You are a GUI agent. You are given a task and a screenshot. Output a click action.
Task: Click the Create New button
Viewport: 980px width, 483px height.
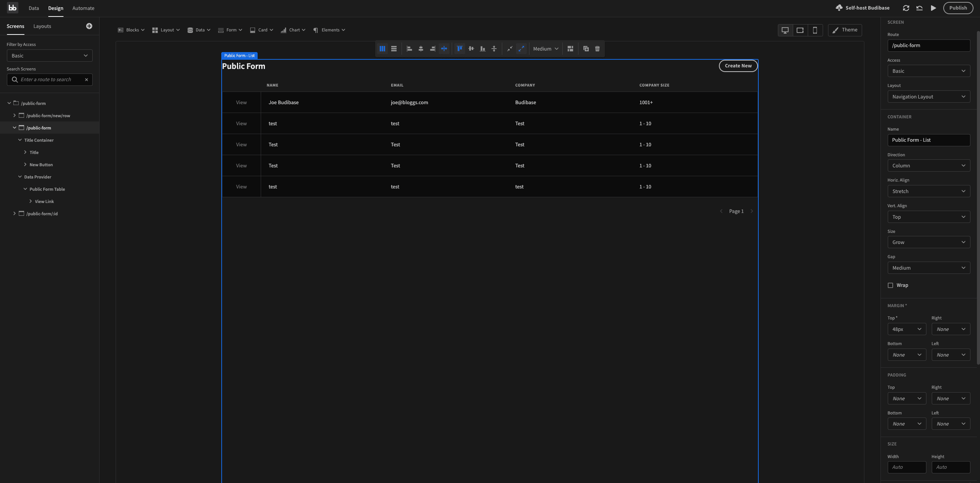coord(738,66)
